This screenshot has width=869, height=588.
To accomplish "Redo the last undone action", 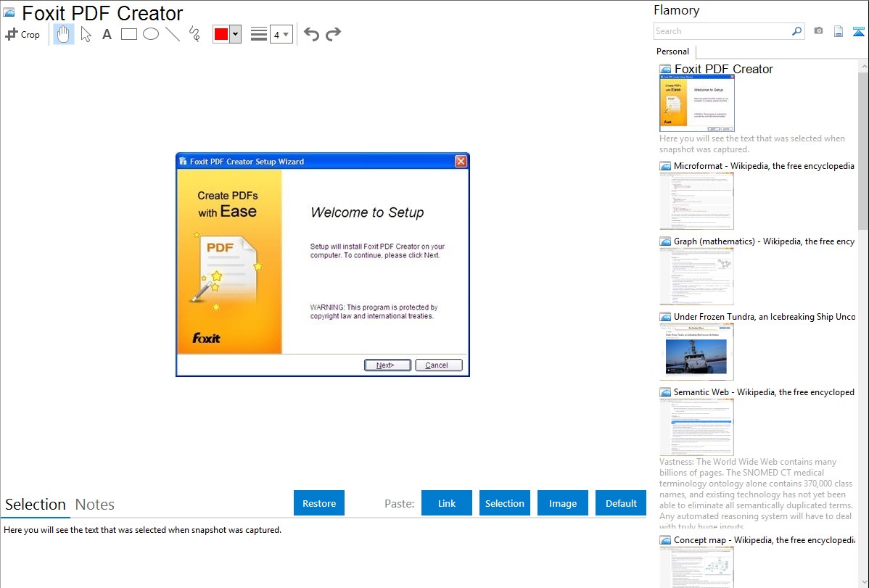I will pos(333,34).
